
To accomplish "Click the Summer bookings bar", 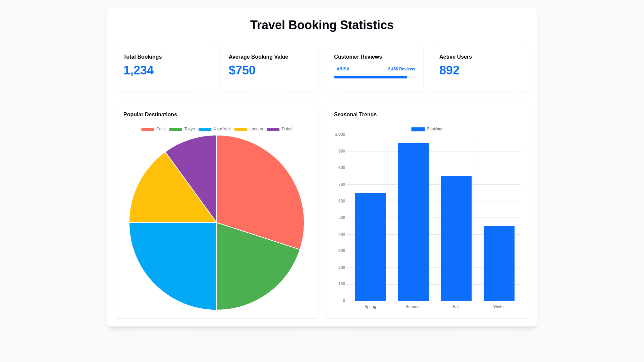I will tap(413, 222).
